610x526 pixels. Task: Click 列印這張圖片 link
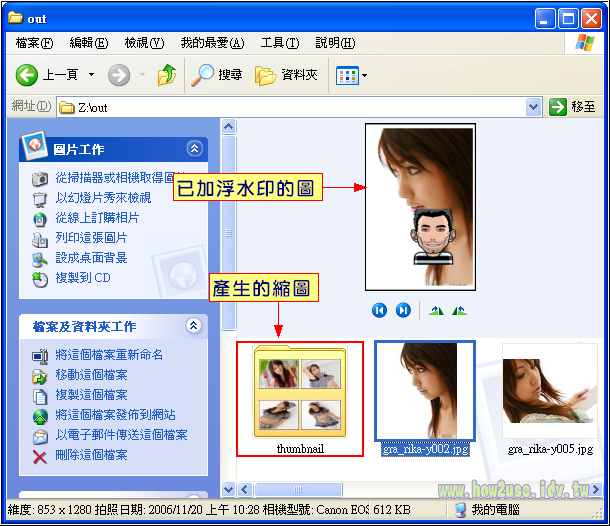pos(91,238)
